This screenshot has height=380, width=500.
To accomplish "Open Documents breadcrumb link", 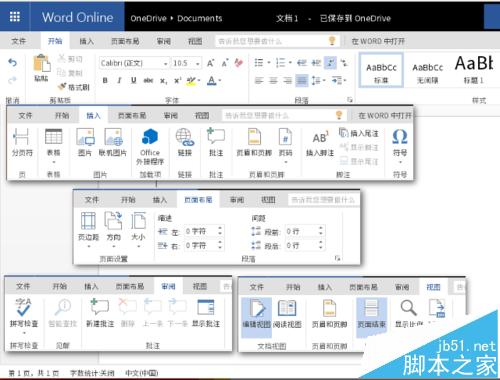I will click(x=199, y=18).
